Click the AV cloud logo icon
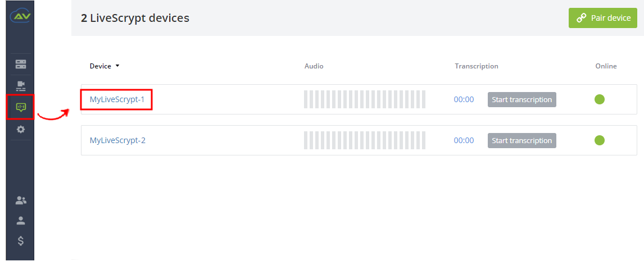Viewport: 644px width, 266px height. point(20,16)
